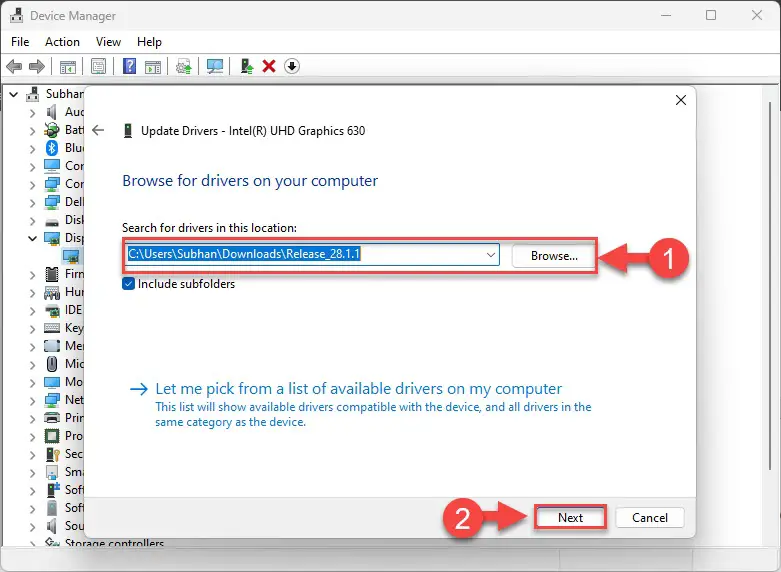The width and height of the screenshot is (781, 572).
Task: Click the Properties toolbar icon
Action: (x=99, y=66)
